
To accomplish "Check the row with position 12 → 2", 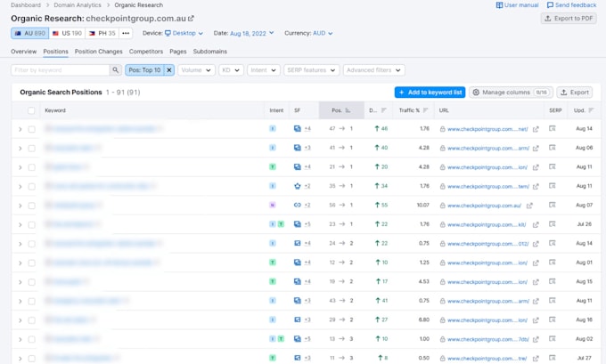I will (x=32, y=263).
